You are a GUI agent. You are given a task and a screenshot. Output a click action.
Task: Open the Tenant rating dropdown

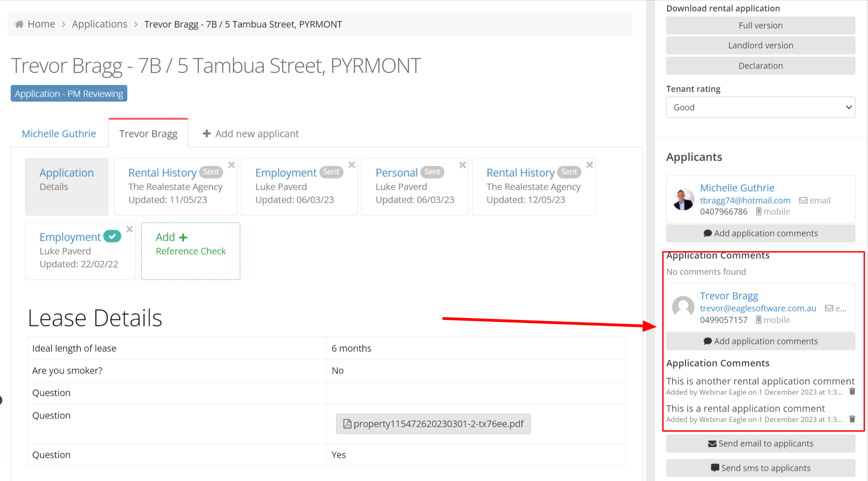(760, 107)
